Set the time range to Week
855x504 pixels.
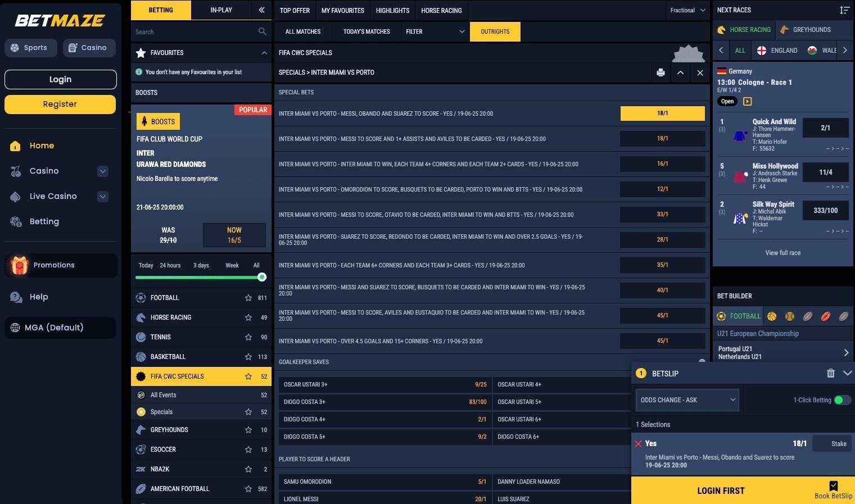pyautogui.click(x=232, y=265)
